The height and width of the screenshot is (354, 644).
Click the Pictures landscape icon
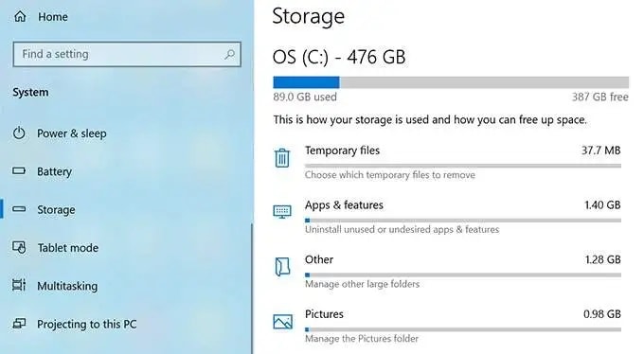click(282, 322)
